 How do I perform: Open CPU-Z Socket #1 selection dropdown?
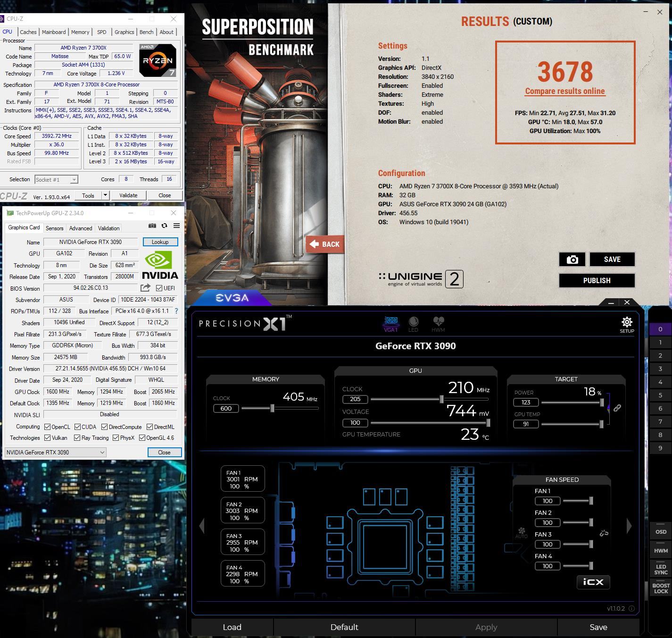56,179
